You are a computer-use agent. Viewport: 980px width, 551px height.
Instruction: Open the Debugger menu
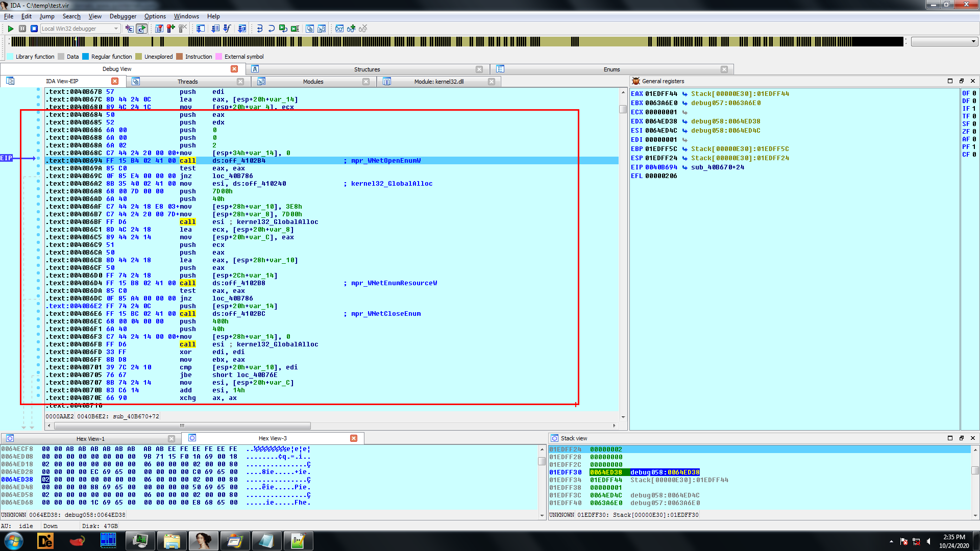[123, 16]
